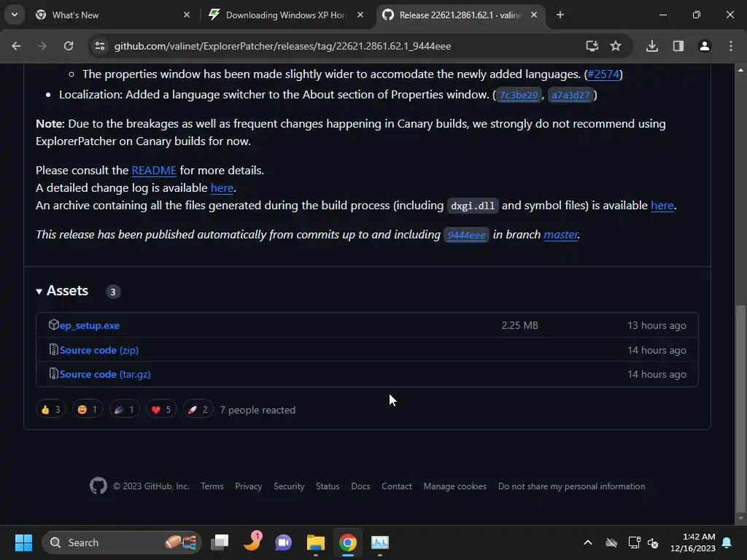Click the network display tray icon
This screenshot has height=560, width=747.
(634, 542)
